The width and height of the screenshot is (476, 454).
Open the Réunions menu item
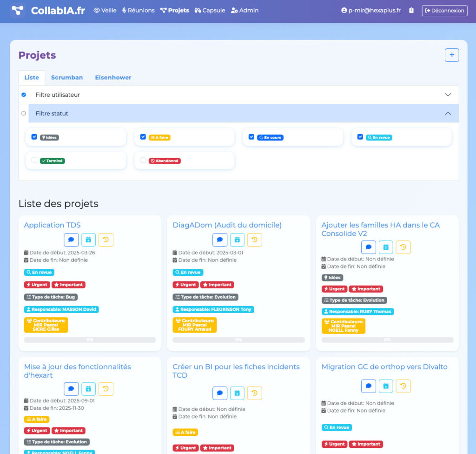point(138,10)
